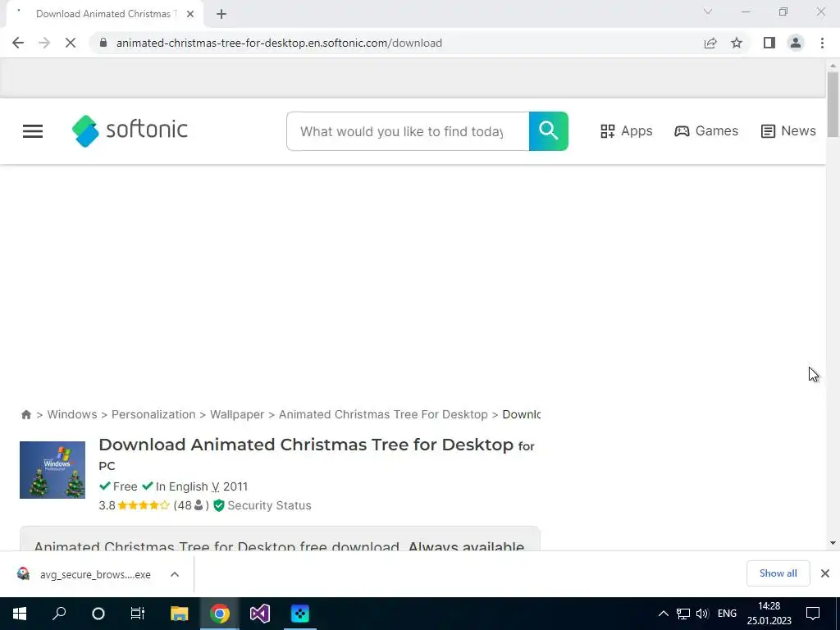840x630 pixels.
Task: View site lock information icon
Action: [103, 43]
